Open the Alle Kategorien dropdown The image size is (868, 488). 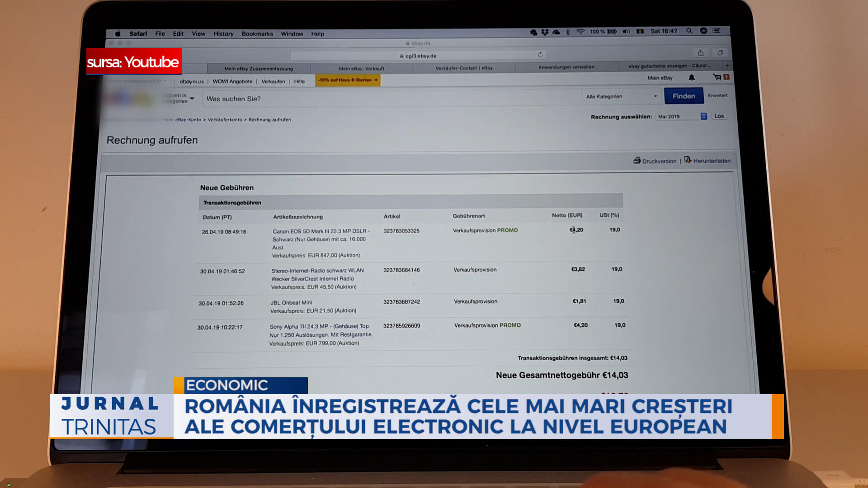click(621, 96)
